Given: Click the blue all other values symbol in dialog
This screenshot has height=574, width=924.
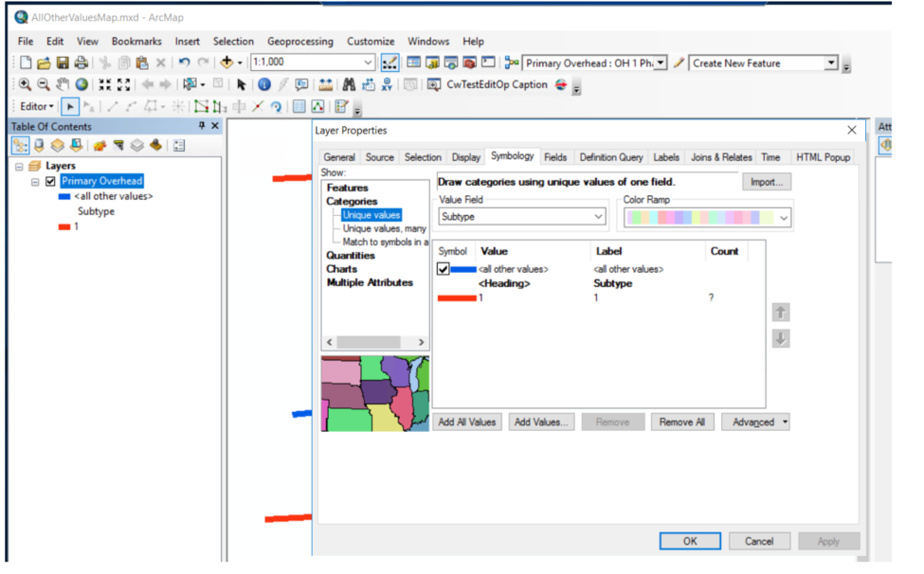Looking at the screenshot, I should tap(463, 270).
